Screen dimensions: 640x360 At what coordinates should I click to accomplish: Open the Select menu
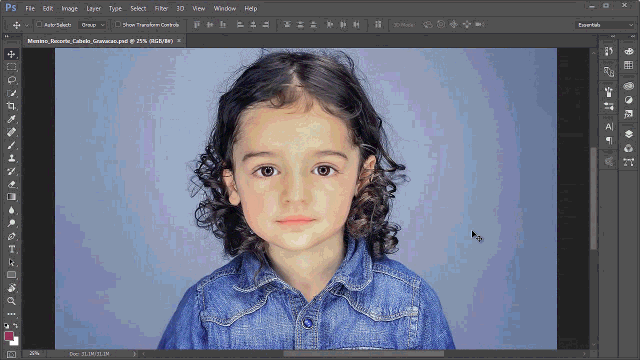click(138, 8)
